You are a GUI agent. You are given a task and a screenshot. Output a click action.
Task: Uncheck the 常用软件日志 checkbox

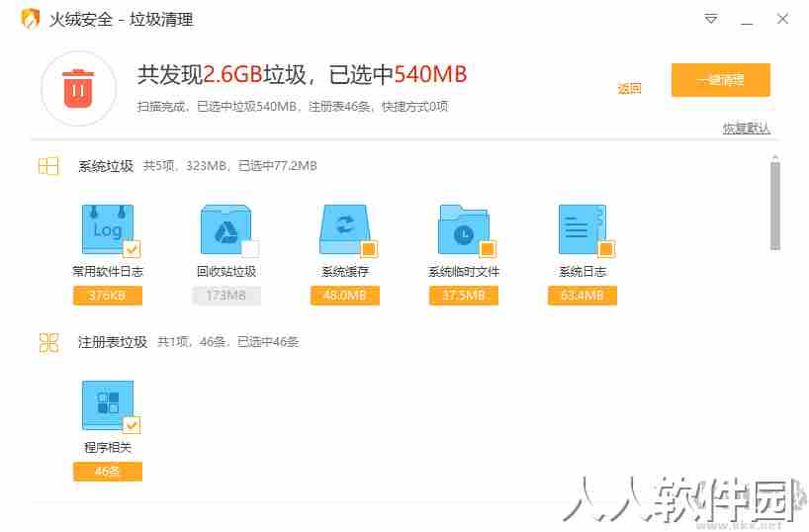(x=133, y=249)
